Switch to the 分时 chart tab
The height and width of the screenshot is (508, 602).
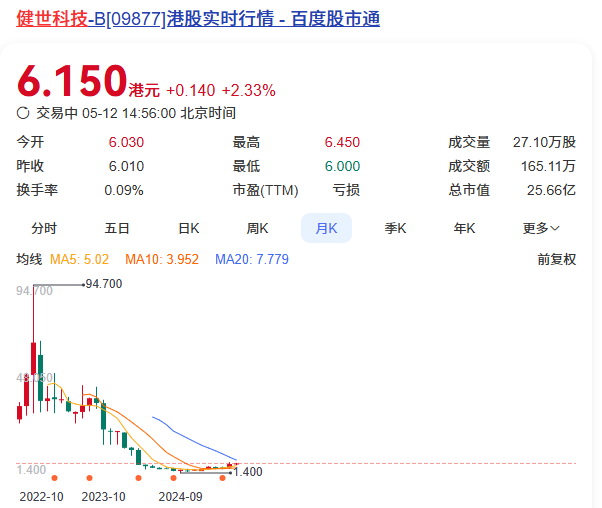tap(44, 228)
